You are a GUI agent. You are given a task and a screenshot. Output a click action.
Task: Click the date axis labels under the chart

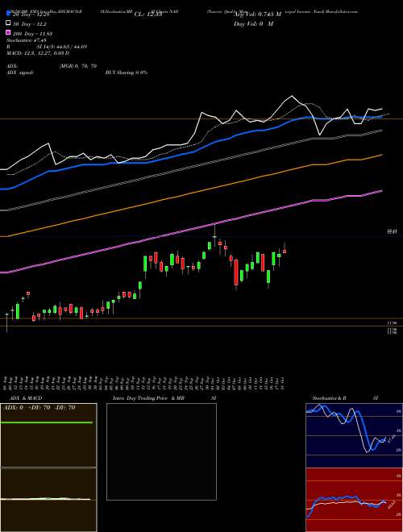144,383
